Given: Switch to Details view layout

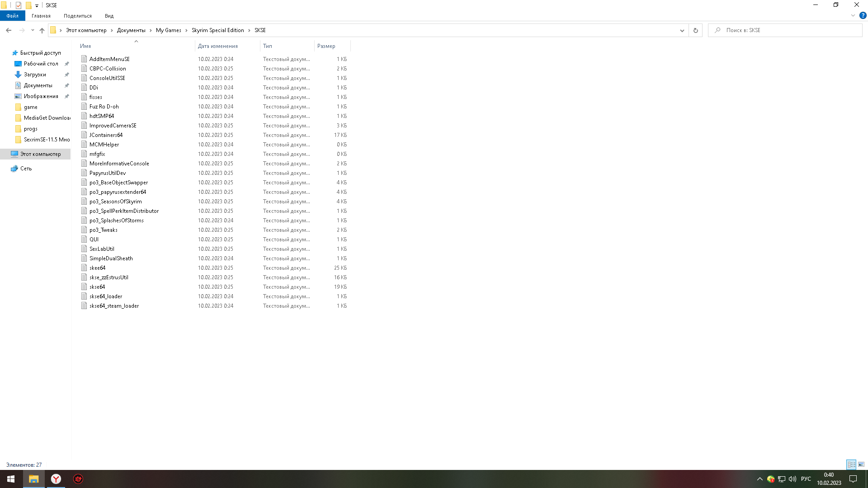Looking at the screenshot, I should point(851,465).
